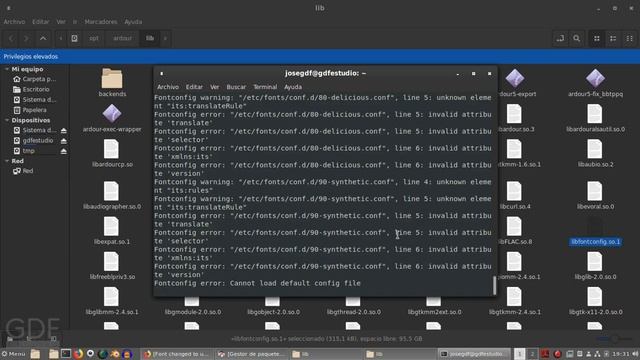Switch to workspace 2 in the pager
Viewport: 640px width, 360px height.
coord(532,354)
